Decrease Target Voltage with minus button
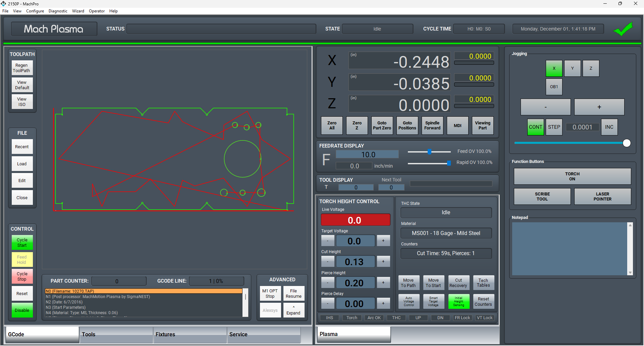The width and height of the screenshot is (644, 346). (x=328, y=241)
